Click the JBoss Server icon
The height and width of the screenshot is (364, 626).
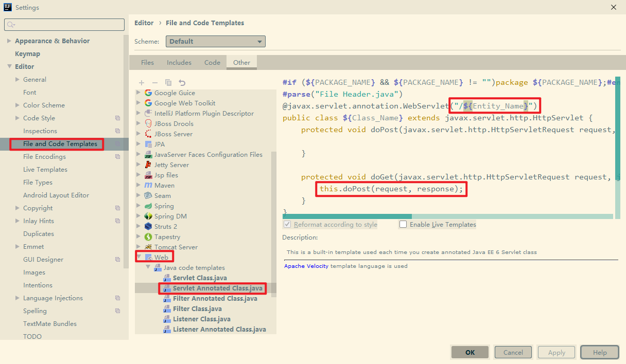coord(148,134)
